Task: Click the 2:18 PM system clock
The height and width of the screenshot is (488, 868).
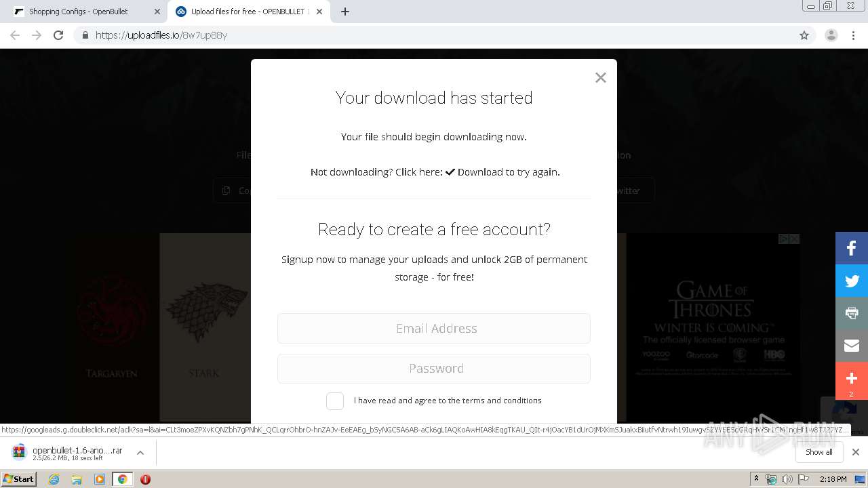Action: point(833,479)
